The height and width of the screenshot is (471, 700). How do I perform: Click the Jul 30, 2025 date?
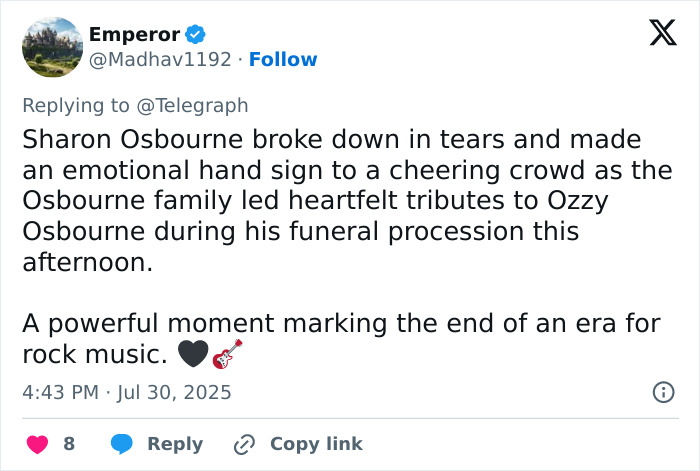[x=173, y=392]
